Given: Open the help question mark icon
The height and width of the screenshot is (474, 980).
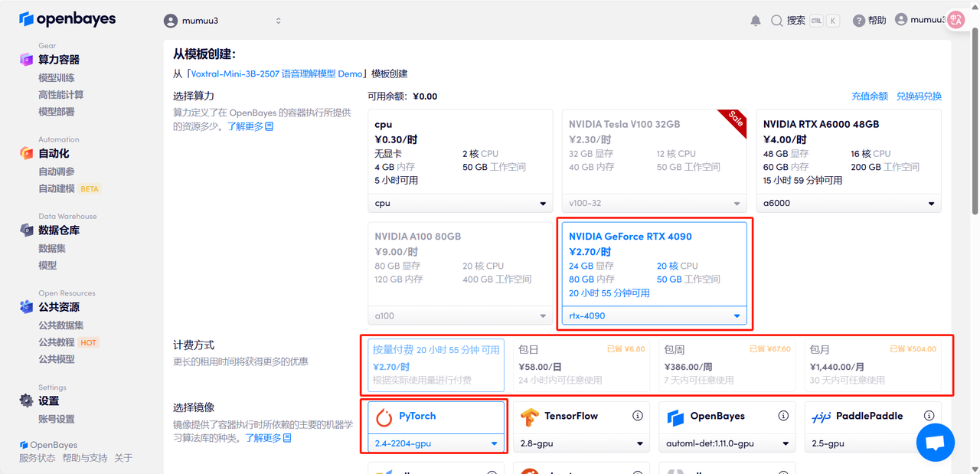Looking at the screenshot, I should click(x=859, y=21).
